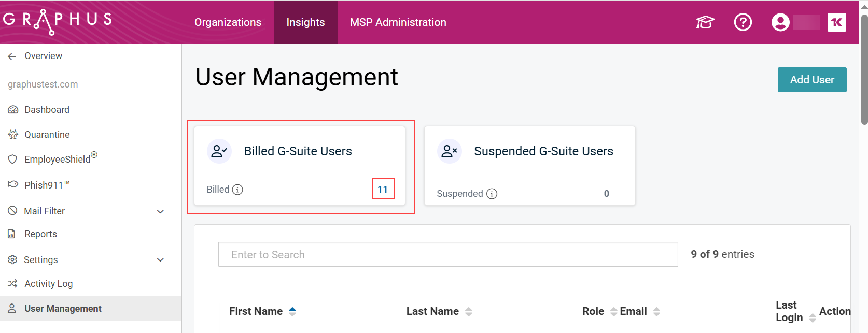Click the Enter to Search field
Screen dimensions: 868x333
coord(448,254)
